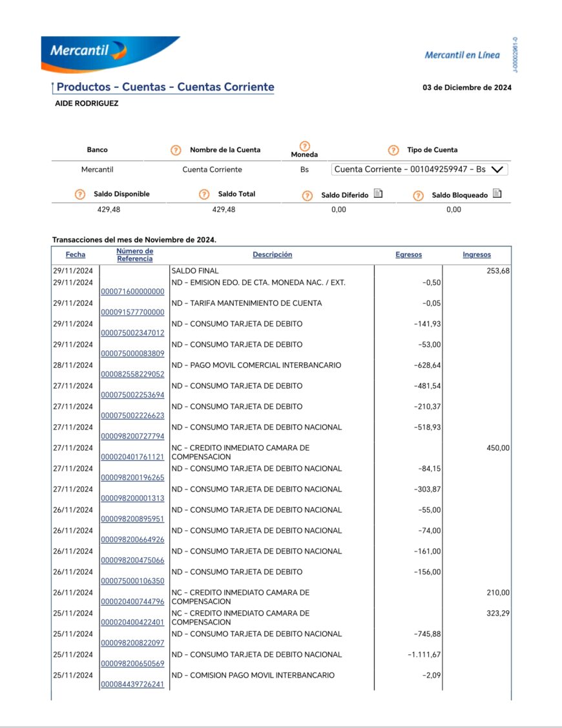Open reference 000082558229052
Screen dimensions: 562x728
pyautogui.click(x=132, y=374)
